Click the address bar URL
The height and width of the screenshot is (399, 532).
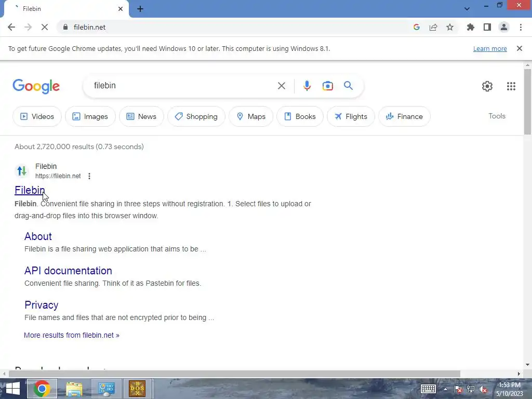pyautogui.click(x=89, y=27)
